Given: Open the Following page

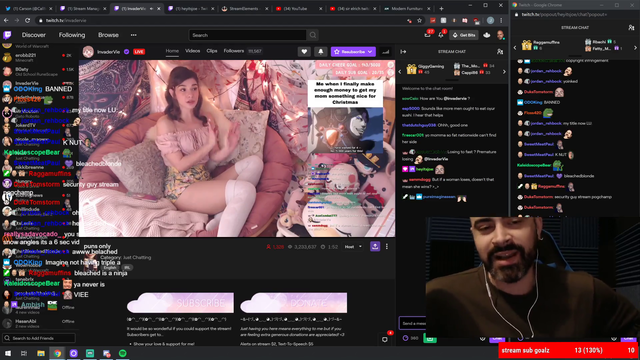Looking at the screenshot, I should pyautogui.click(x=72, y=35).
